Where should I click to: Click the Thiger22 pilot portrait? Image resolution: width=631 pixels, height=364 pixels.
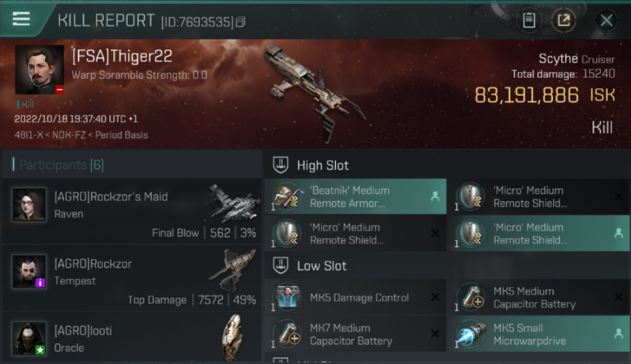coord(39,69)
